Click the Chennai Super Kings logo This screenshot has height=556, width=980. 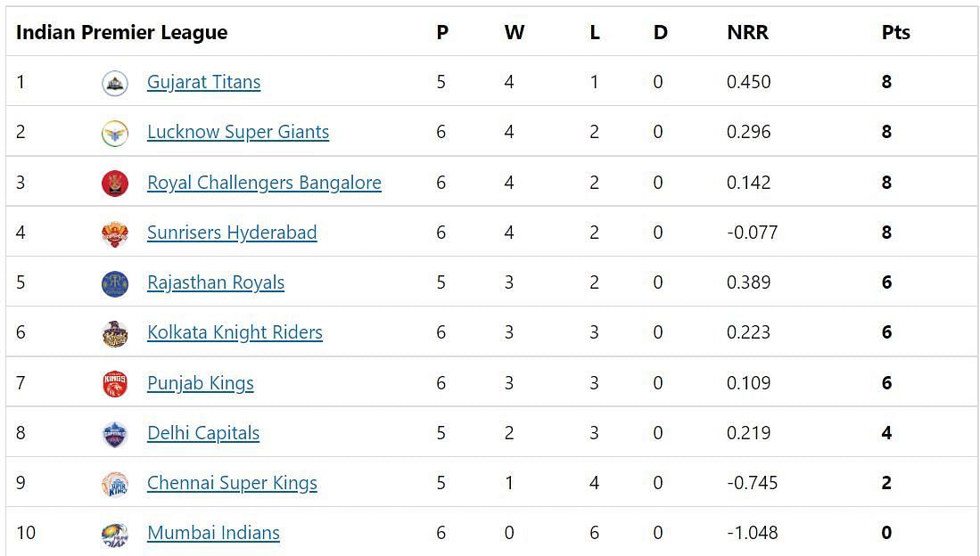115,484
